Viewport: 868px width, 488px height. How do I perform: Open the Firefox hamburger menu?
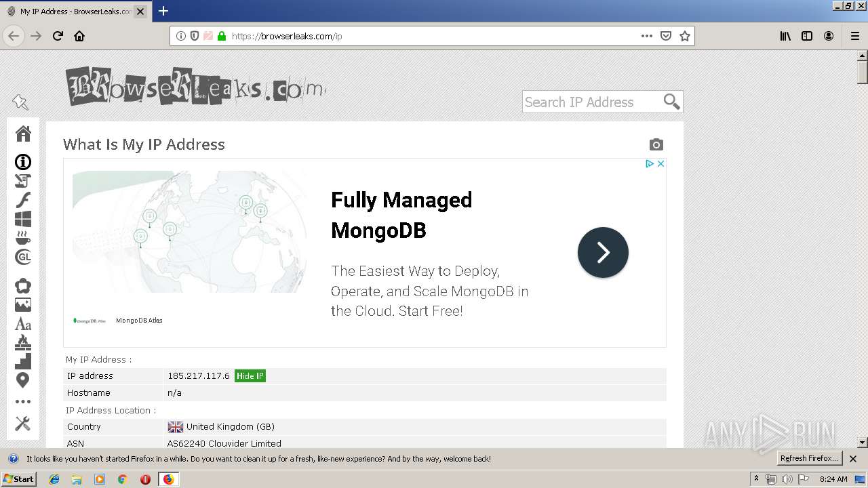point(854,36)
